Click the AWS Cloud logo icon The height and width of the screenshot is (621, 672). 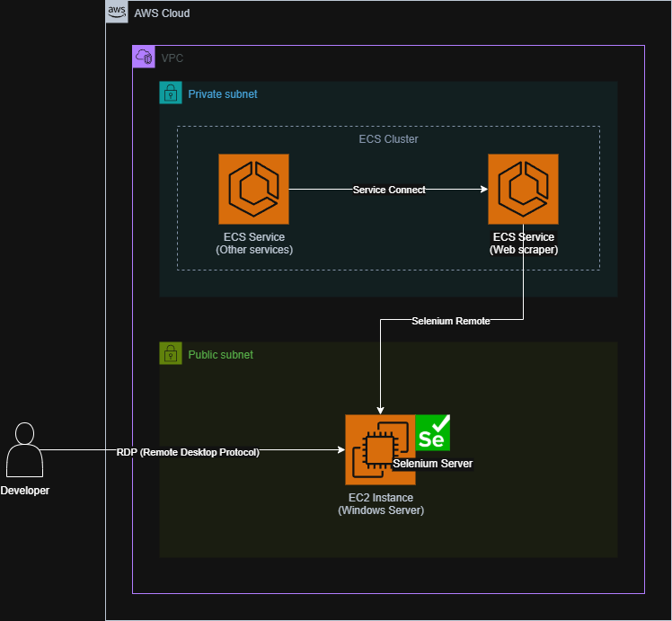117,13
